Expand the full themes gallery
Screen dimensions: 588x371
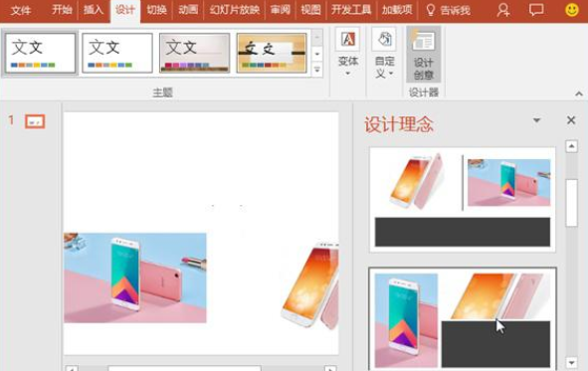coord(316,70)
